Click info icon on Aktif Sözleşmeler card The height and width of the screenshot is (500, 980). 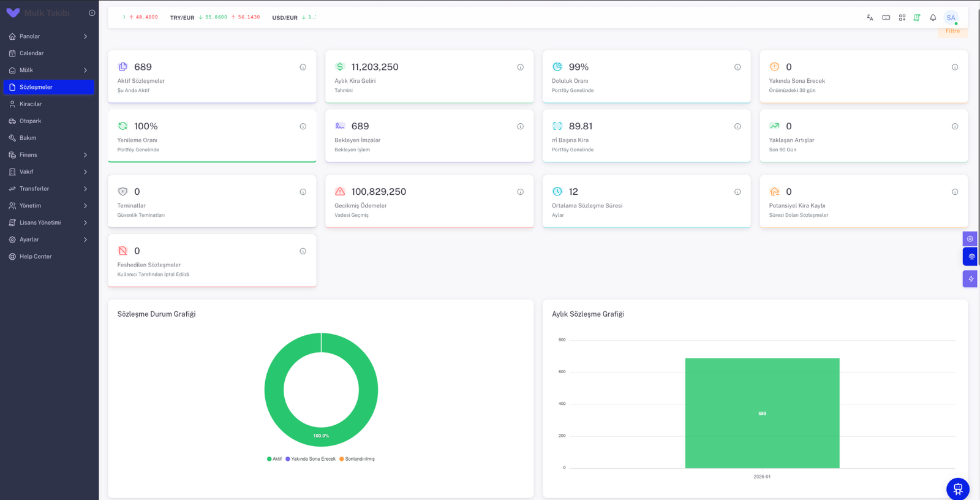[303, 67]
